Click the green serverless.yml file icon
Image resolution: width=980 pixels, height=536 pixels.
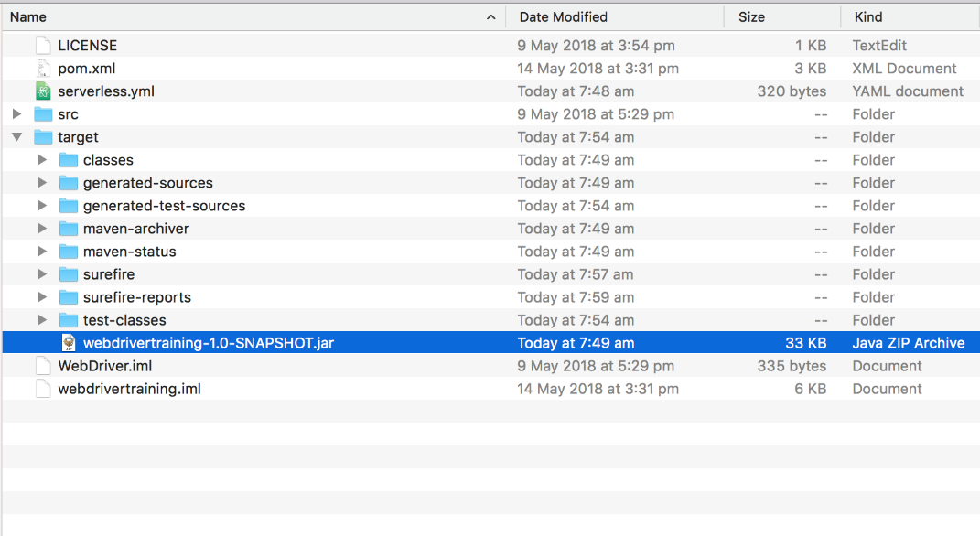click(x=43, y=91)
